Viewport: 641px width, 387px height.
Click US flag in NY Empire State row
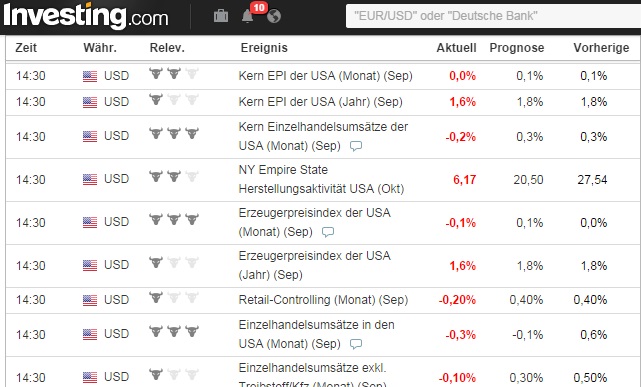coord(90,179)
